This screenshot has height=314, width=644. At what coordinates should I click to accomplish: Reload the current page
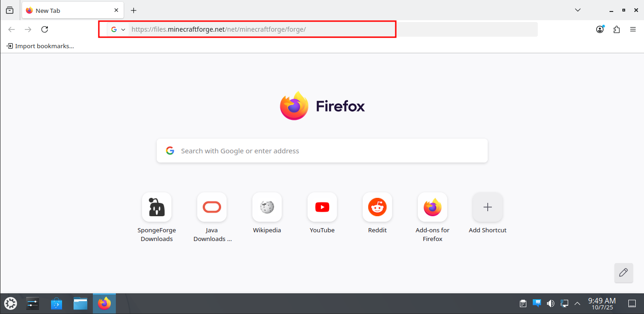45,29
